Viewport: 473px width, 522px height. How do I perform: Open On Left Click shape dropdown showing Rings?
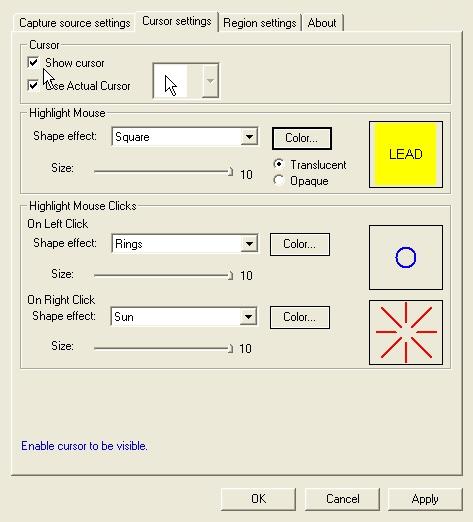(x=185, y=244)
